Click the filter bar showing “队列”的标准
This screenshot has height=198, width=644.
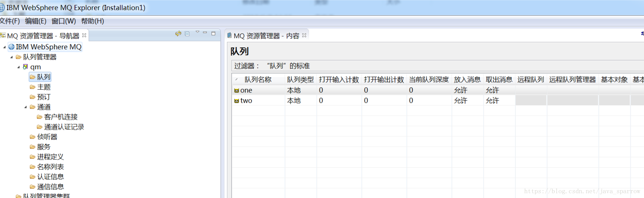pyautogui.click(x=437, y=66)
